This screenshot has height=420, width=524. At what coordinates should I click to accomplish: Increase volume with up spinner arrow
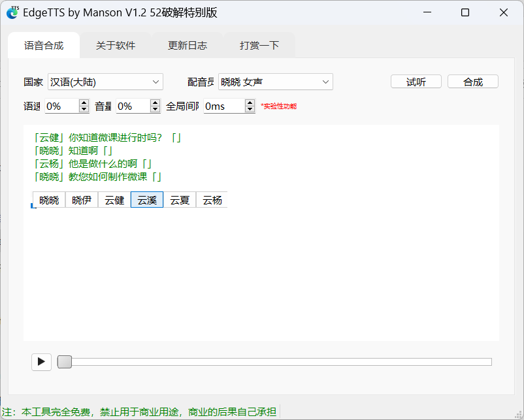click(155, 103)
